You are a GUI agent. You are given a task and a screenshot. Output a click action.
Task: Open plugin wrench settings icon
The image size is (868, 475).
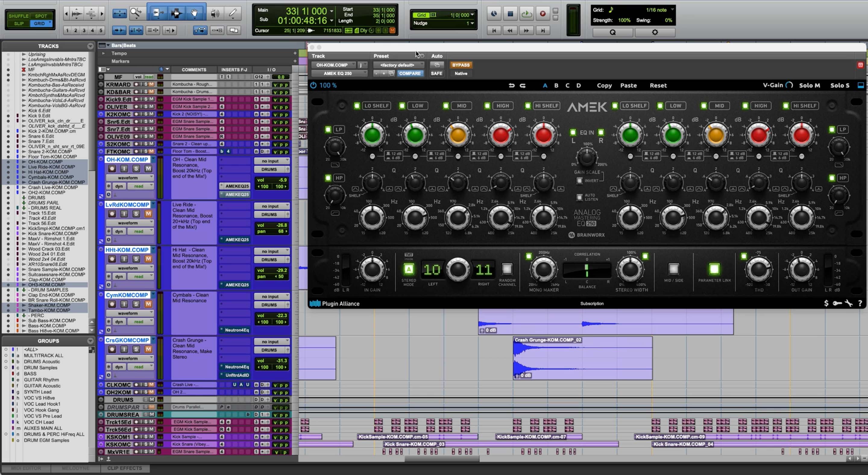coord(849,303)
